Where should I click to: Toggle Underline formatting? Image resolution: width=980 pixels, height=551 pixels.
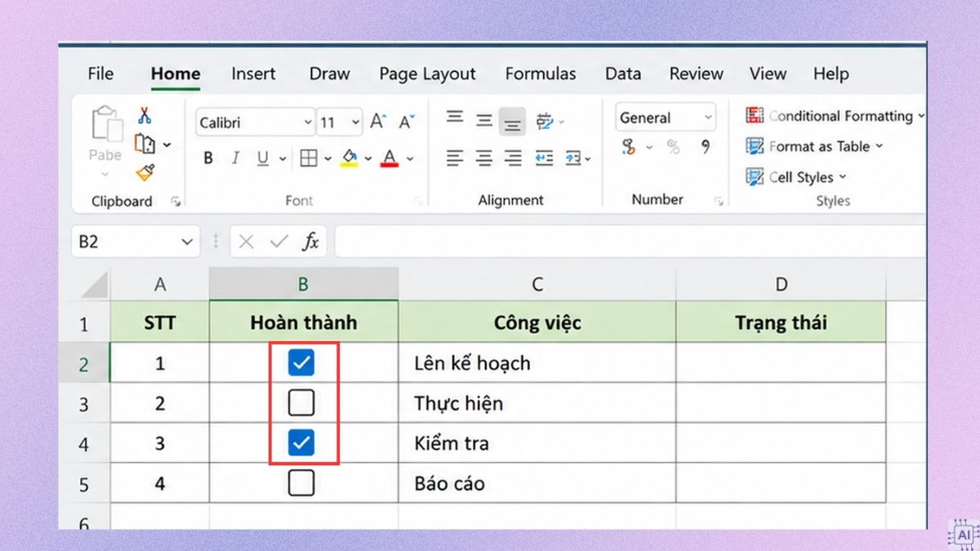tap(263, 158)
